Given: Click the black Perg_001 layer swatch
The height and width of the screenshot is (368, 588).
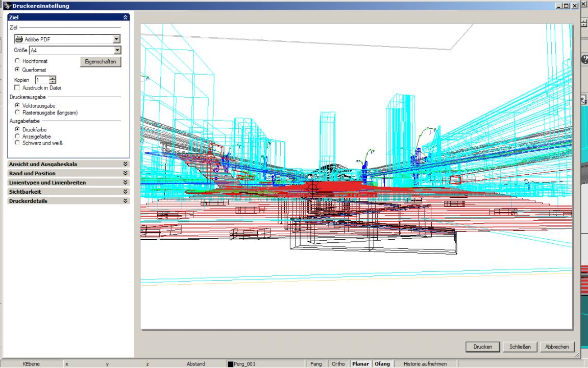Looking at the screenshot, I should tap(230, 364).
